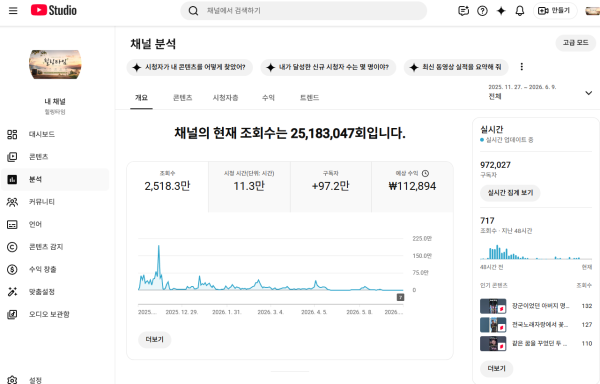Open the video thumbnail with 127 views
This screenshot has height=384, width=600.
(x=493, y=325)
